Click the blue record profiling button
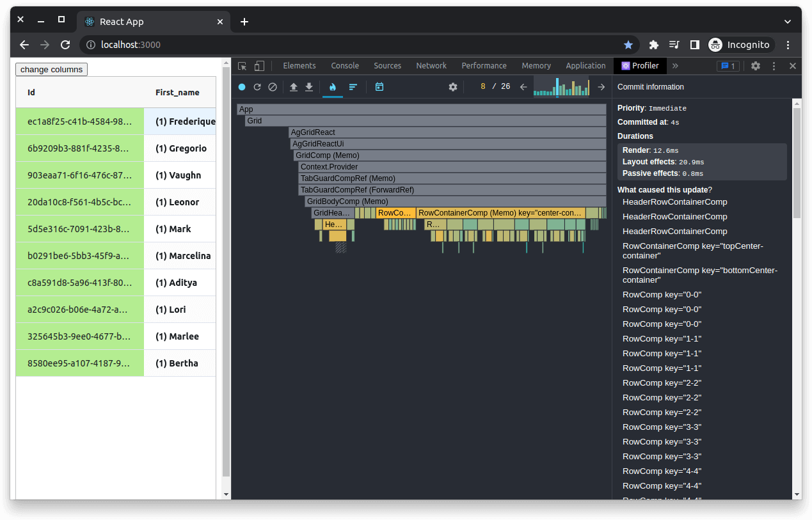Viewport: 812px width, 520px height. [x=242, y=87]
